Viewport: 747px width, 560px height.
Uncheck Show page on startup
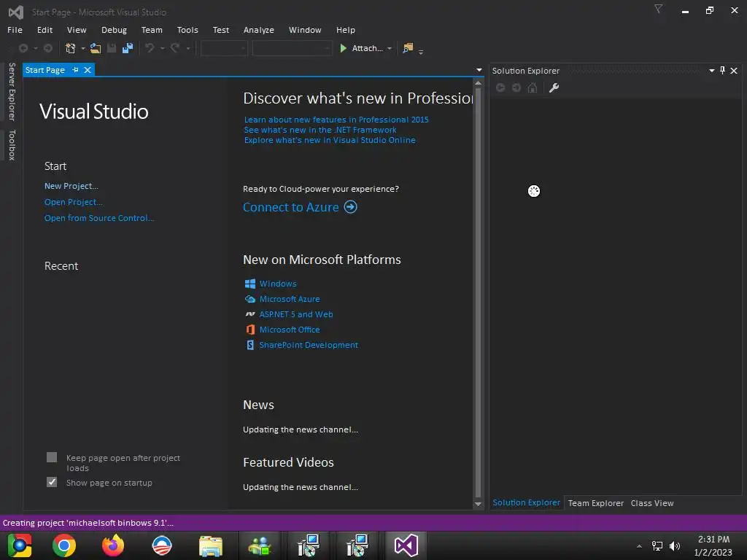[x=52, y=483]
